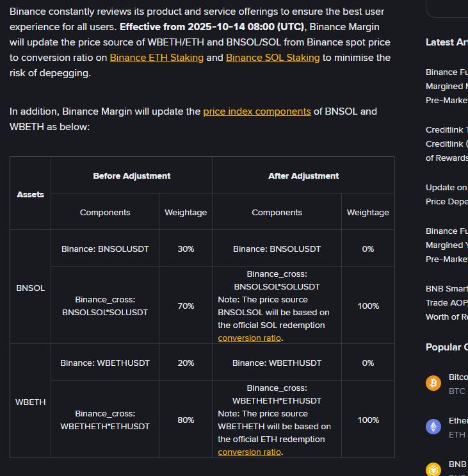Open the Binance ETH Staking link

click(156, 58)
